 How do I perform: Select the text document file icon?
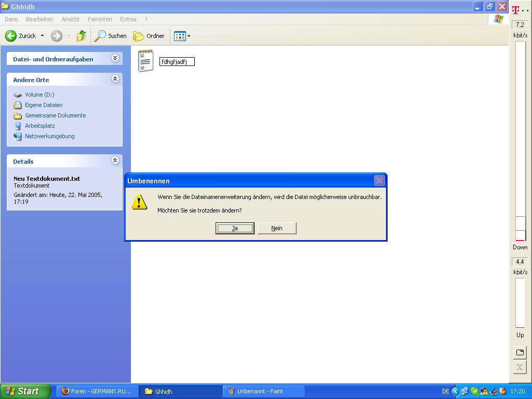pos(145,61)
